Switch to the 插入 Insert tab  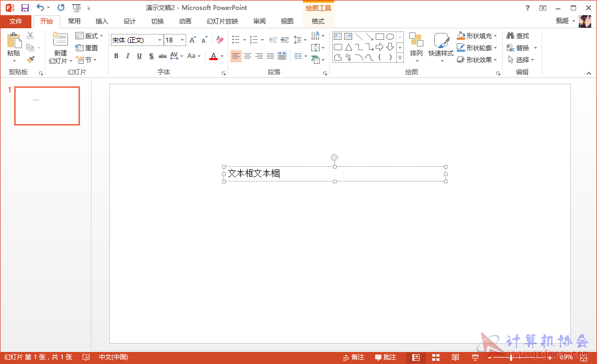pos(102,21)
